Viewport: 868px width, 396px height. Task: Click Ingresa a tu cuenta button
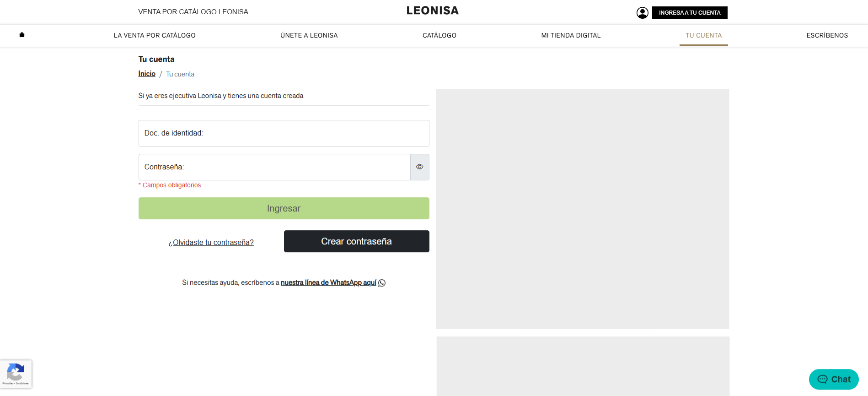689,13
